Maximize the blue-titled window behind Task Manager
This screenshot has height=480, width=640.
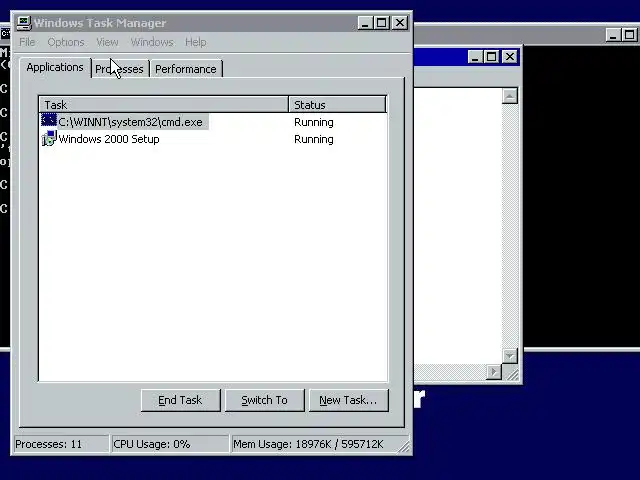click(492, 57)
